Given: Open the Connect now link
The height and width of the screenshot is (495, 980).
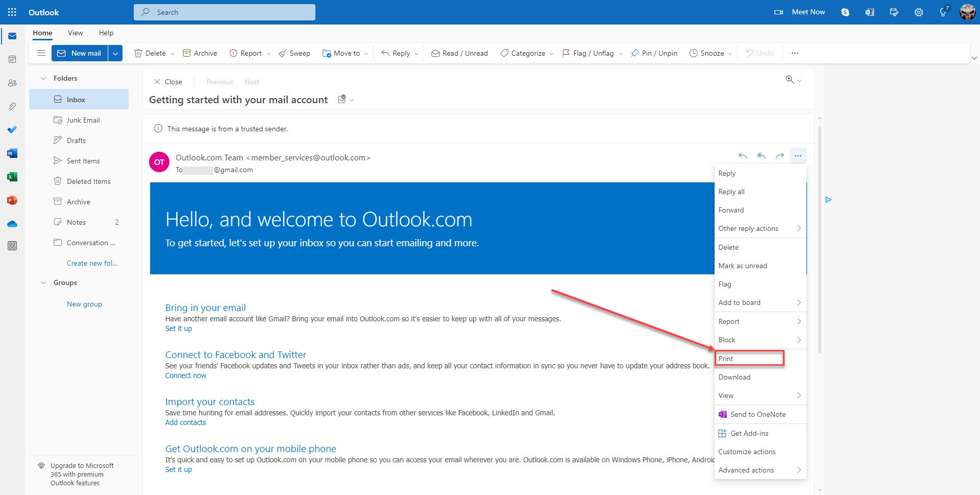Looking at the screenshot, I should point(185,375).
